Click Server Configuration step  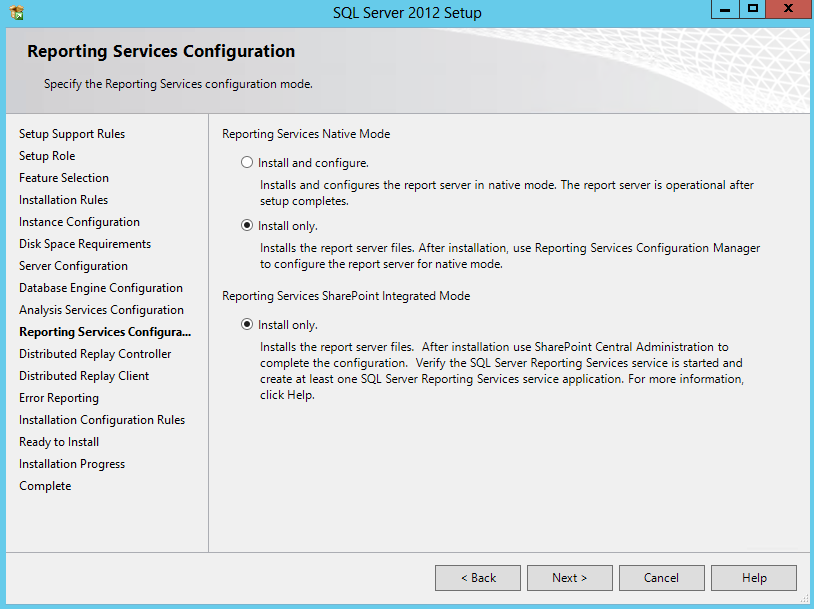click(x=73, y=266)
